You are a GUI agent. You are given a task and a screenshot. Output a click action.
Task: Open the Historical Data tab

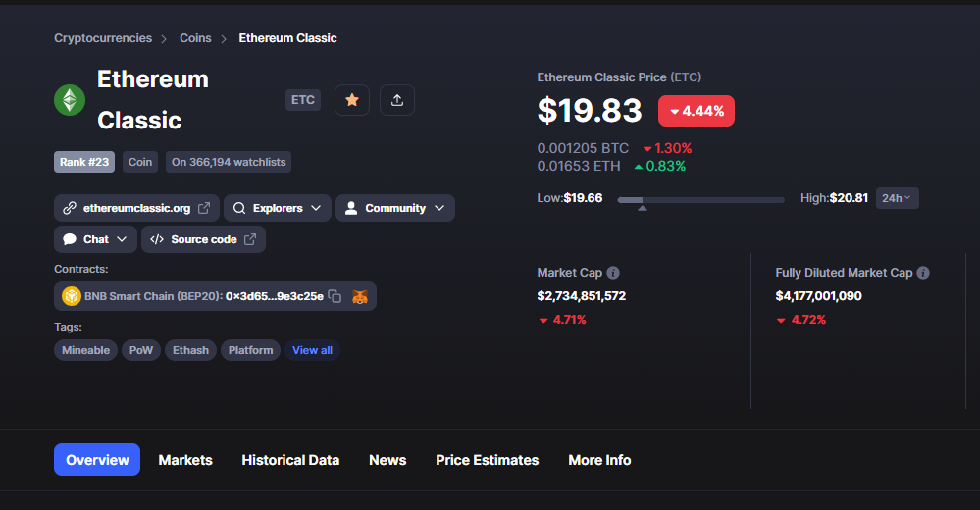[x=290, y=460]
